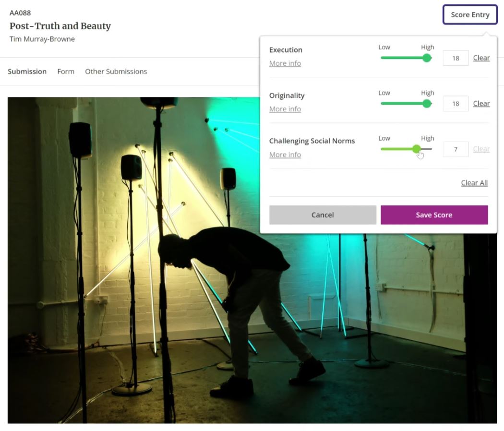Viewport: 504px width, 431px height.
Task: Click the Execution score input showing 18
Action: coord(455,58)
